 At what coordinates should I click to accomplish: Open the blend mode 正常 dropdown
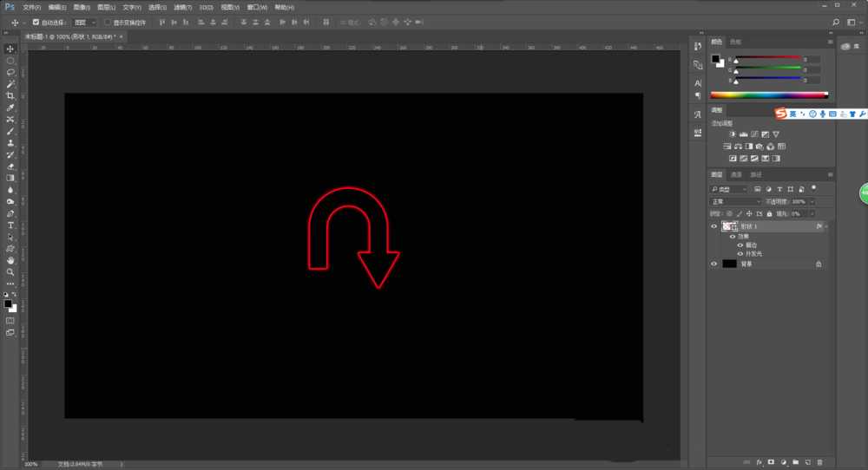[734, 201]
